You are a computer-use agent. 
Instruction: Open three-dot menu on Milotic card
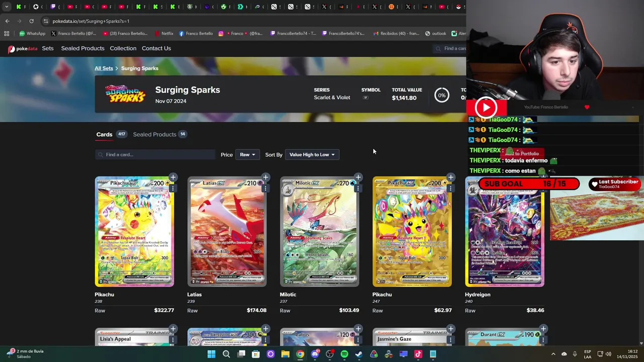pyautogui.click(x=358, y=189)
